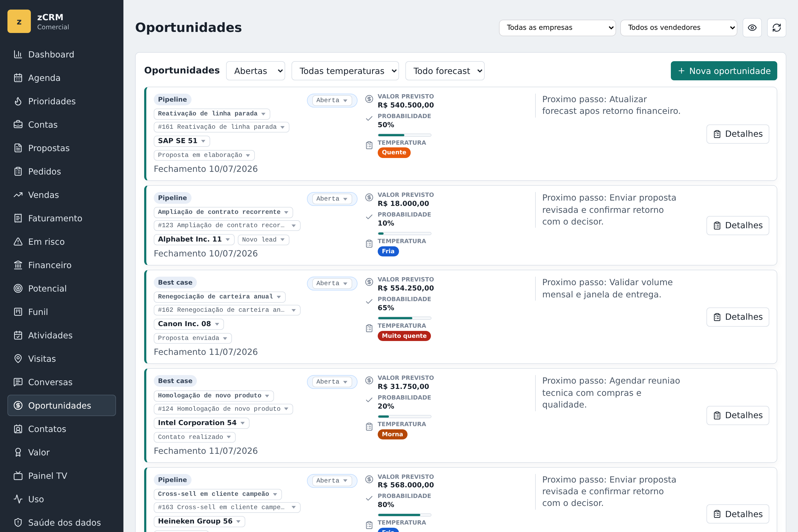Open Detalhes for Canon Inc. 08 opportunity
The image size is (798, 532).
[738, 317]
